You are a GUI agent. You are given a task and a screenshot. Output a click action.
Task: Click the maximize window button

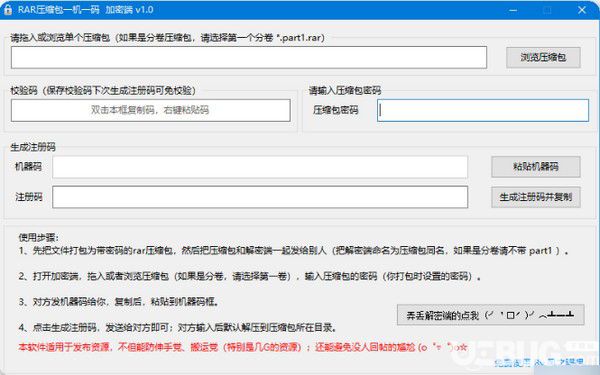[x=547, y=10]
